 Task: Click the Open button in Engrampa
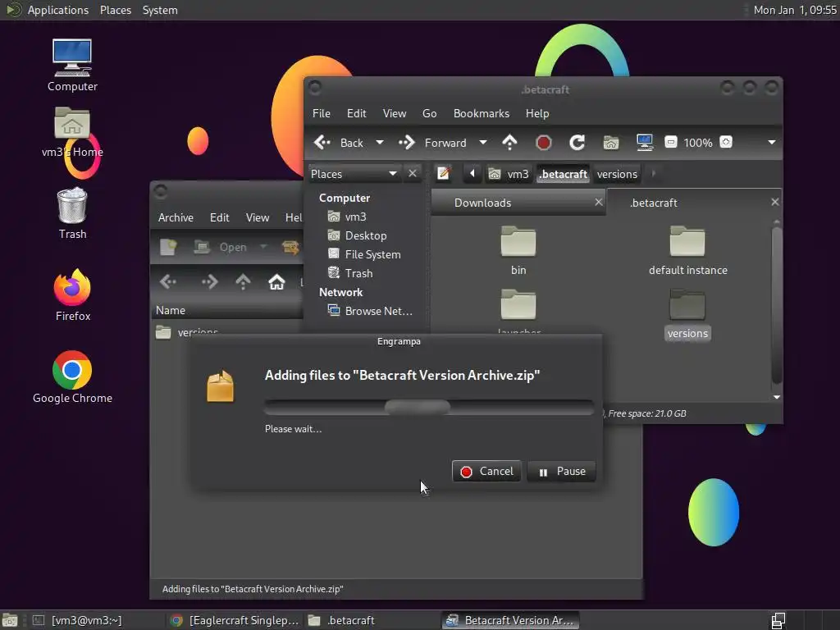pos(221,247)
